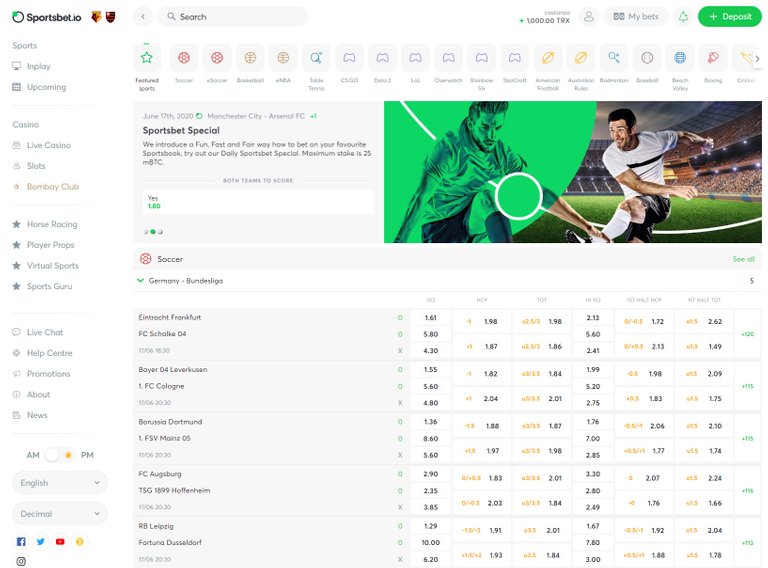The image size is (768, 568).
Task: Open the Decimal odds format dropdown
Action: click(60, 514)
